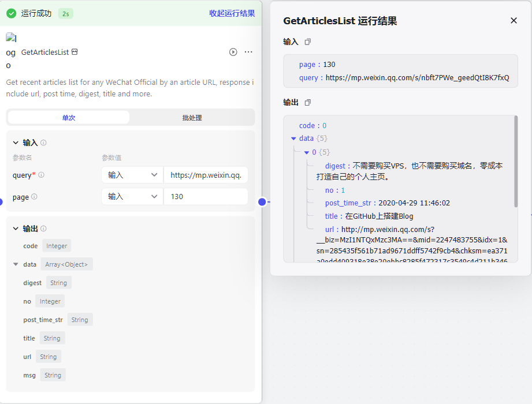The width and height of the screenshot is (532, 404).
Task: Click the digest text in output results
Action: [410, 171]
